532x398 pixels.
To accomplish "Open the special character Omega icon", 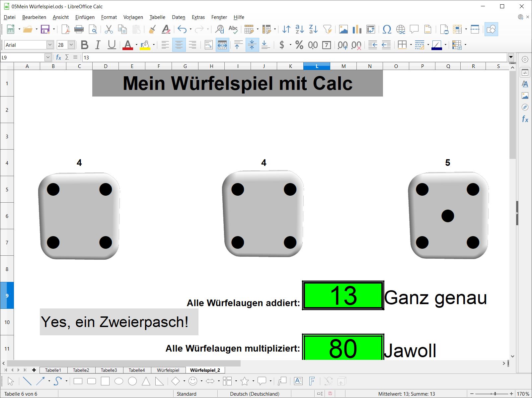I will 387,30.
